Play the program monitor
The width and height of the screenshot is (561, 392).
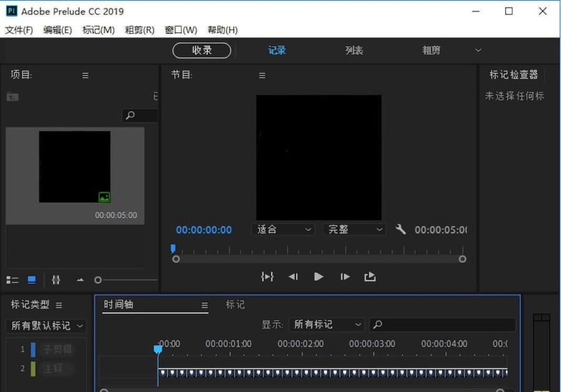tap(318, 277)
